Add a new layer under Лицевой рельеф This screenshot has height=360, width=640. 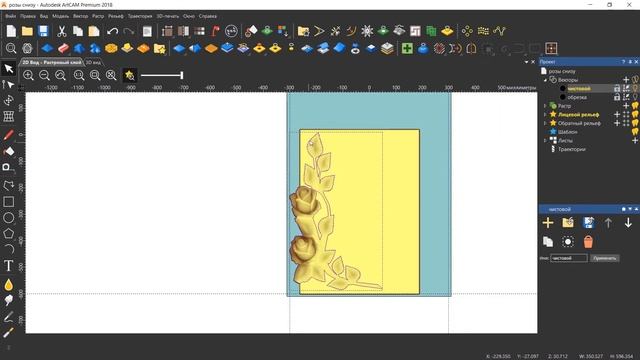tap(617, 114)
